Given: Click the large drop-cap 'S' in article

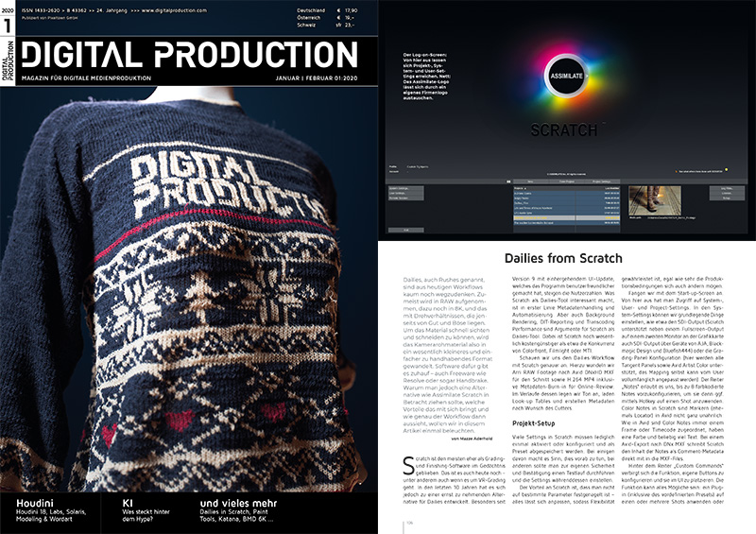Looking at the screenshot, I should click(x=408, y=466).
